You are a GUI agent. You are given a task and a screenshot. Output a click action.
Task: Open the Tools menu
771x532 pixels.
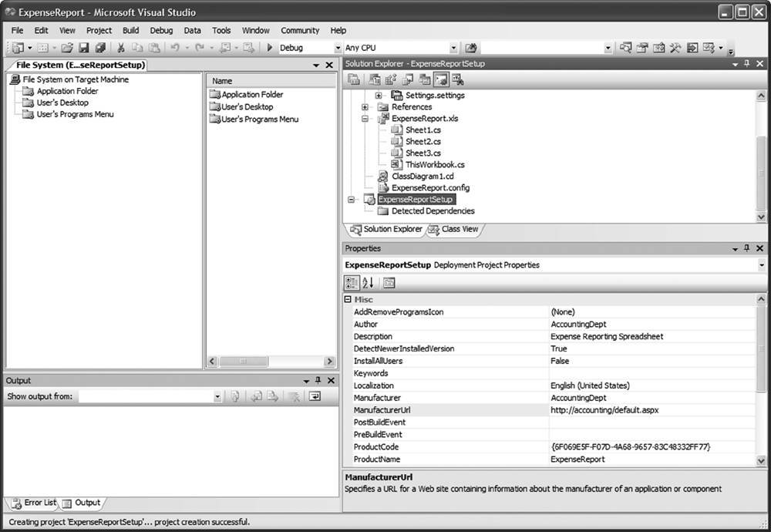point(221,31)
